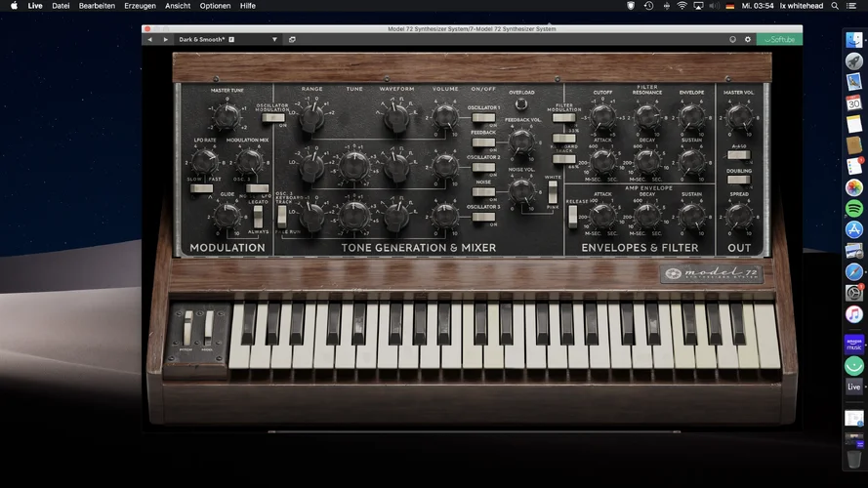Launch Safari from the dock
Screen dimensions: 868x488
854,271
